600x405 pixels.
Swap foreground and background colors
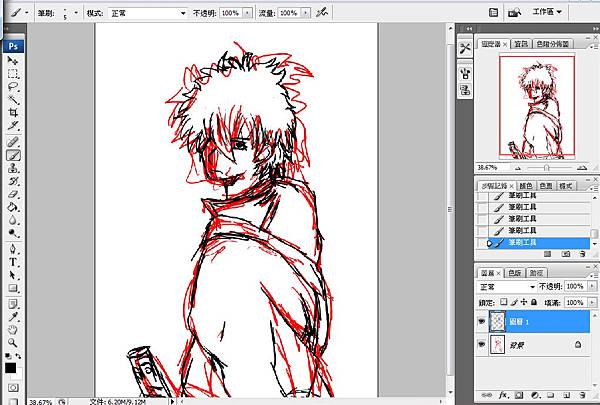click(18, 356)
